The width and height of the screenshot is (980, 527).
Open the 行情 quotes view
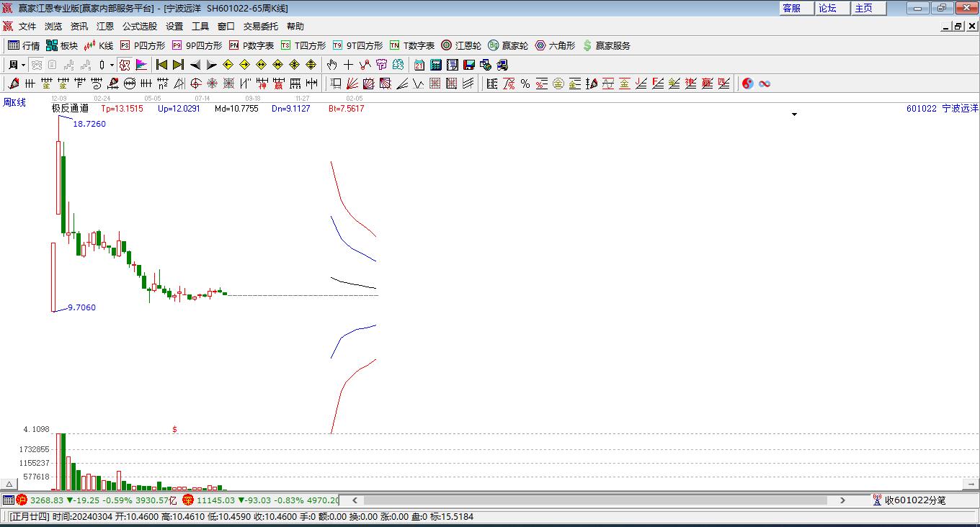point(24,45)
